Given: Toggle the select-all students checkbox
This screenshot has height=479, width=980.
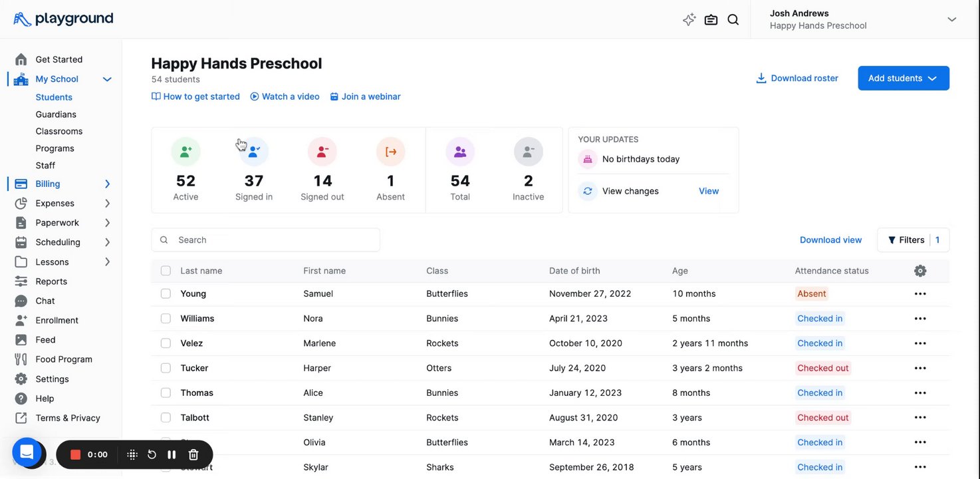Looking at the screenshot, I should tap(166, 271).
